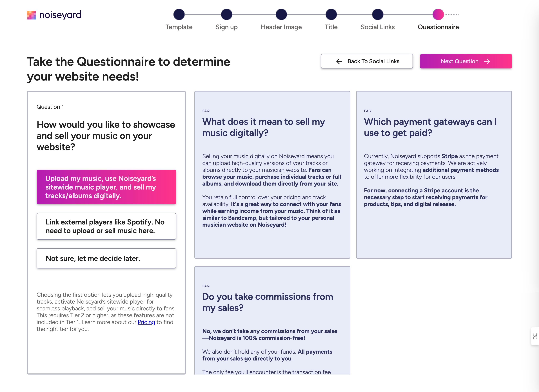Select the Upload my music option
The height and width of the screenshot is (392, 539).
[106, 187]
